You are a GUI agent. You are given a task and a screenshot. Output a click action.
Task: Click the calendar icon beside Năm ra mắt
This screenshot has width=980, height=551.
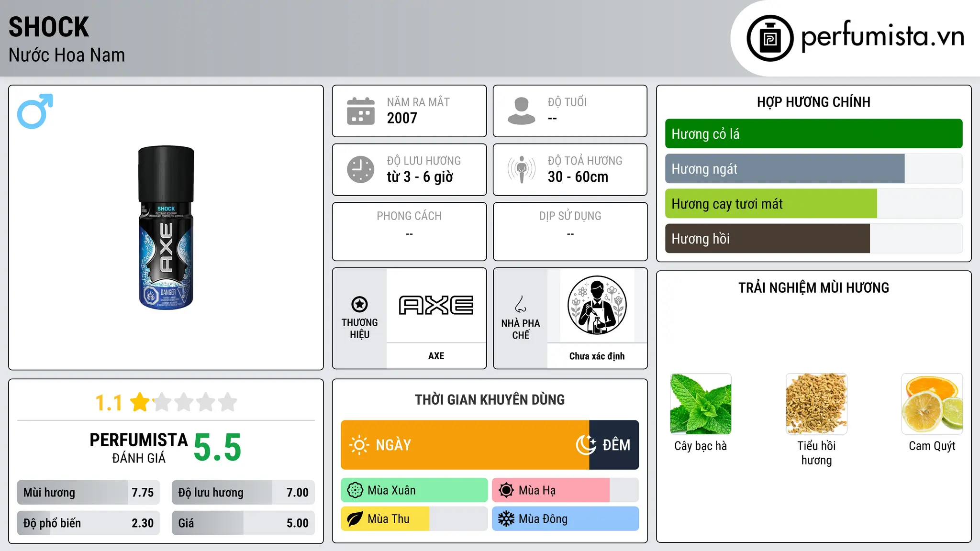361,111
